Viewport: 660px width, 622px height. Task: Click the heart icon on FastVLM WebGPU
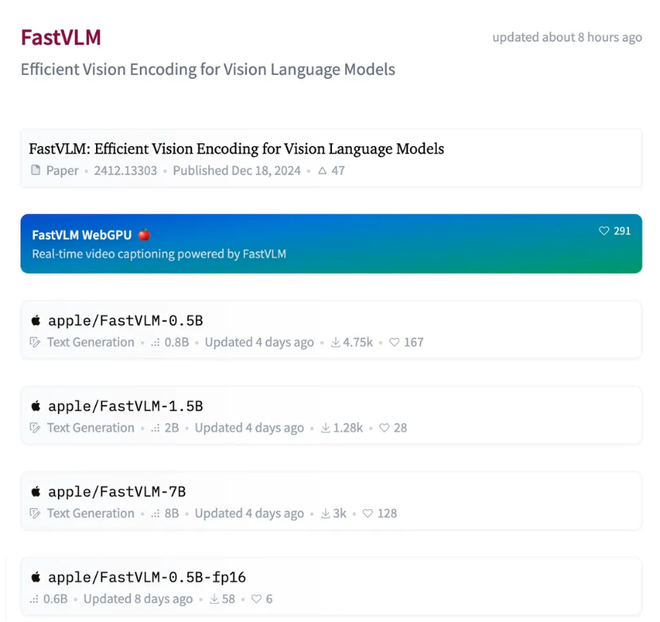(x=604, y=231)
